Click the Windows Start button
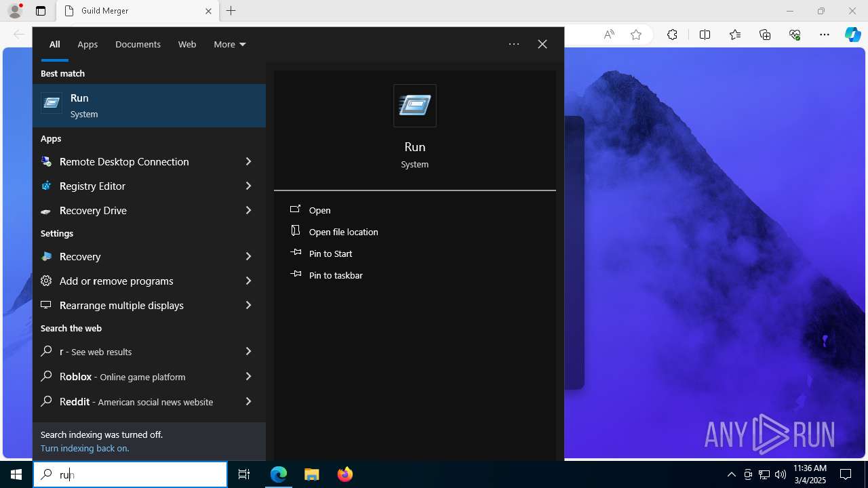The image size is (868, 488). click(16, 474)
